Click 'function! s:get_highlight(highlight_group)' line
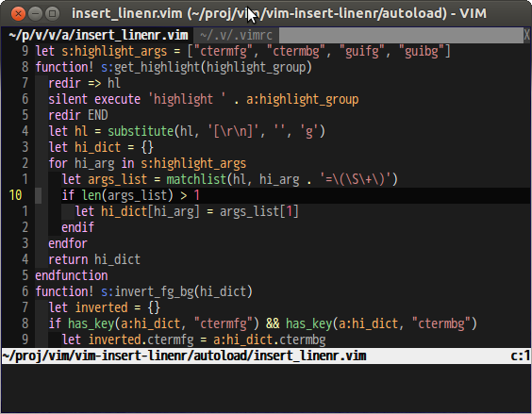This screenshot has height=414, width=532. pyautogui.click(x=174, y=67)
